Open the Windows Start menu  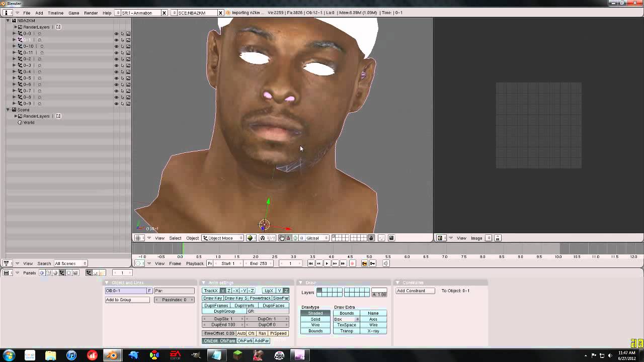[9, 355]
